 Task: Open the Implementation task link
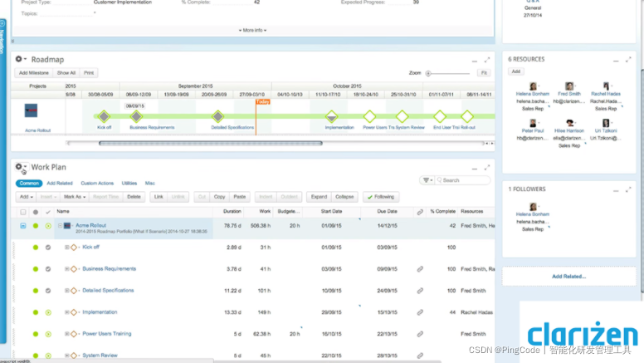click(100, 312)
